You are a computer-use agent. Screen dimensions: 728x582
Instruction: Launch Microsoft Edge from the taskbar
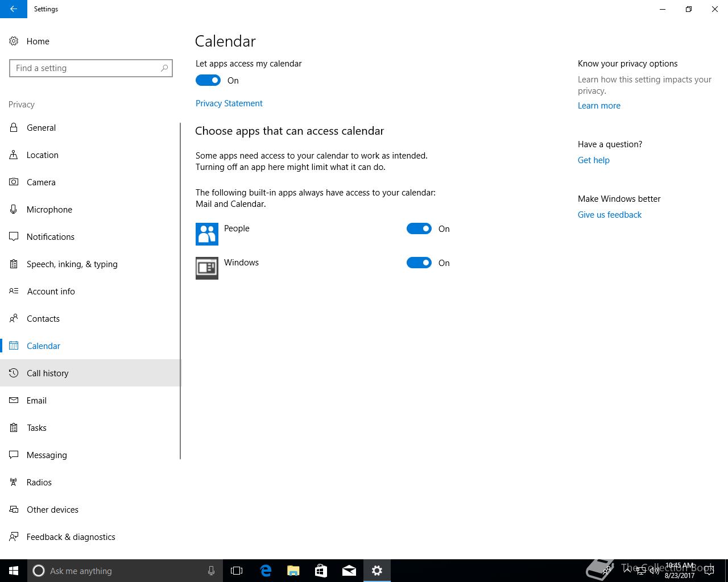[266, 571]
